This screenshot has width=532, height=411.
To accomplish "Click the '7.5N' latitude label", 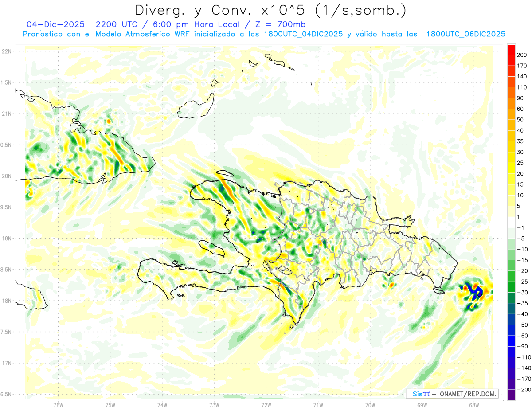I will tap(6, 332).
